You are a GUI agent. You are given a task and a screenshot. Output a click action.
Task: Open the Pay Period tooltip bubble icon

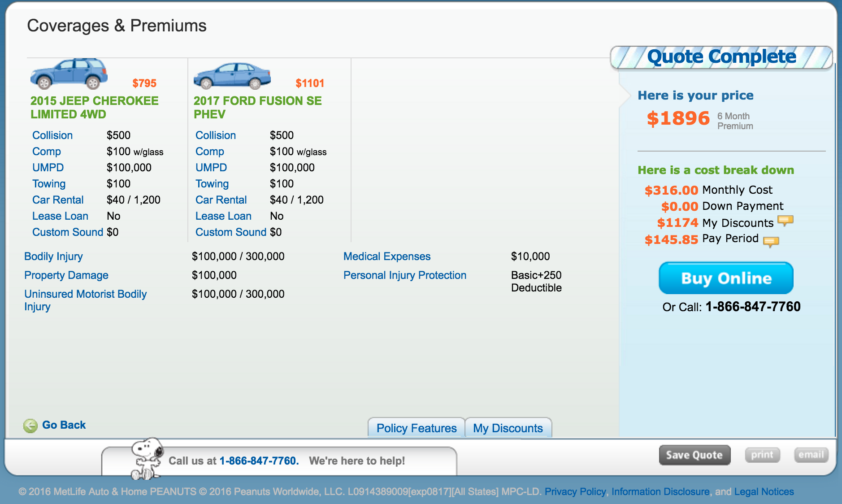click(x=771, y=242)
